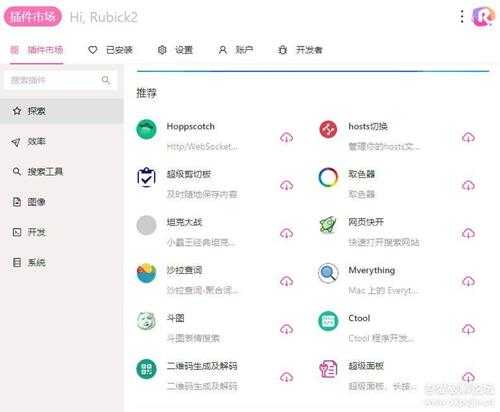Open the three-dot more menu
Viewport: 500px width, 412px height.
tap(462, 16)
